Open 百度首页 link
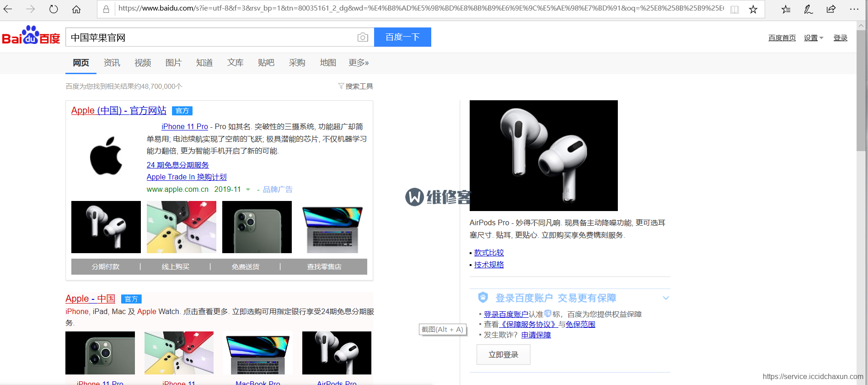Viewport: 868px width, 385px height. tap(782, 38)
